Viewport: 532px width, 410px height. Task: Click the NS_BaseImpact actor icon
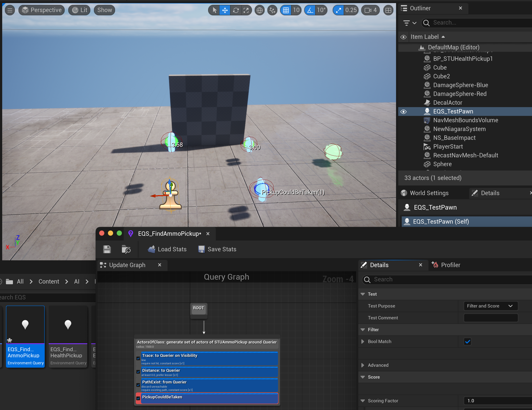pos(427,138)
